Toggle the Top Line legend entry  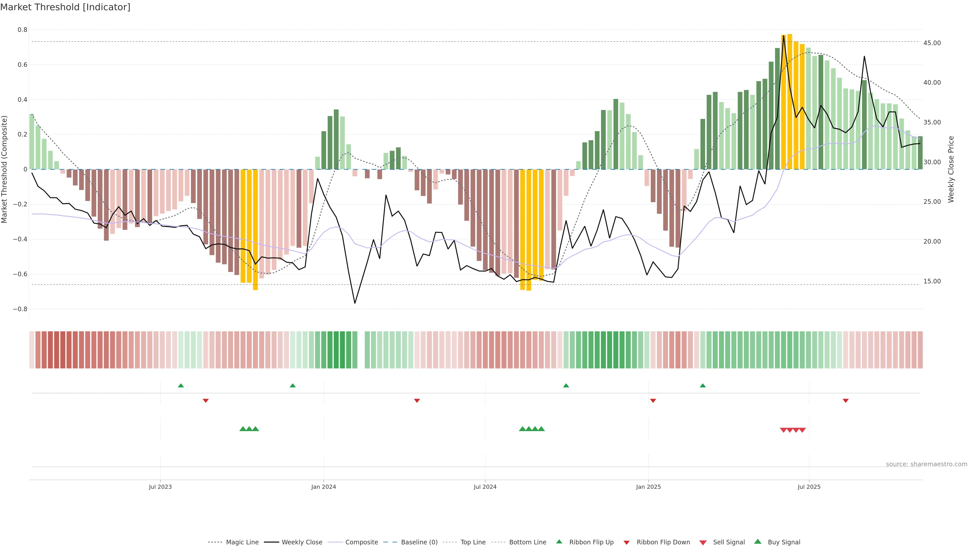pyautogui.click(x=473, y=542)
